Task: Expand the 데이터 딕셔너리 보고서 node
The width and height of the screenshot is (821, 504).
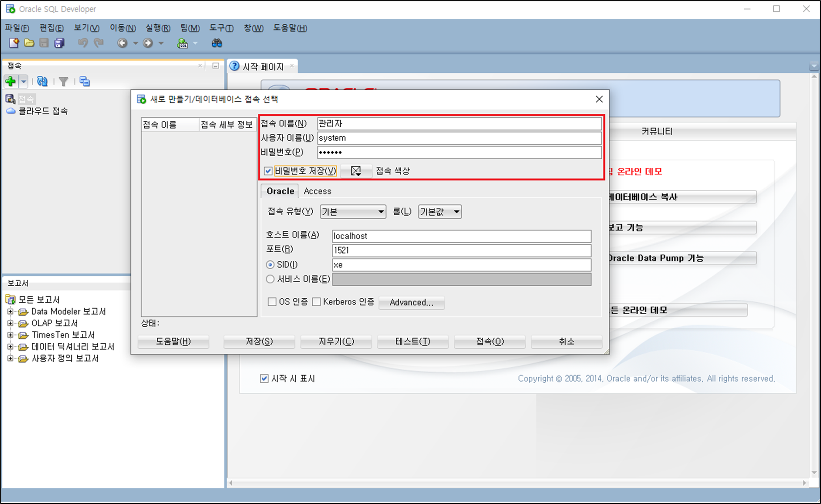Action: (x=10, y=346)
